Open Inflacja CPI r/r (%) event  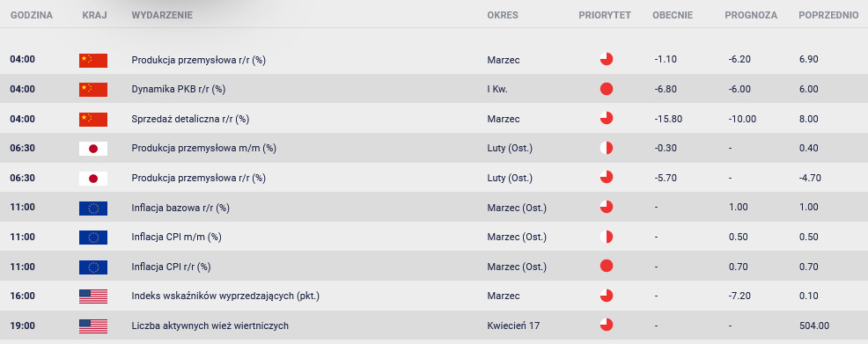[x=171, y=267]
